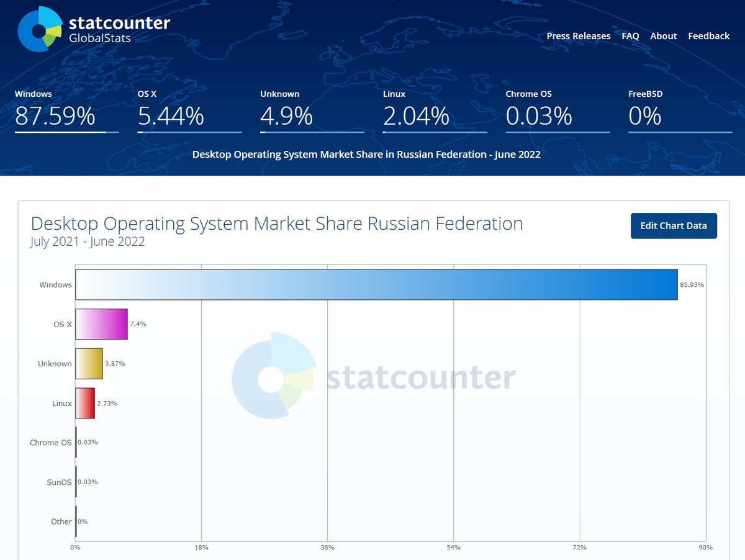The height and width of the screenshot is (560, 745).
Task: Select the OS X 5.44% stat
Action: tap(189, 111)
